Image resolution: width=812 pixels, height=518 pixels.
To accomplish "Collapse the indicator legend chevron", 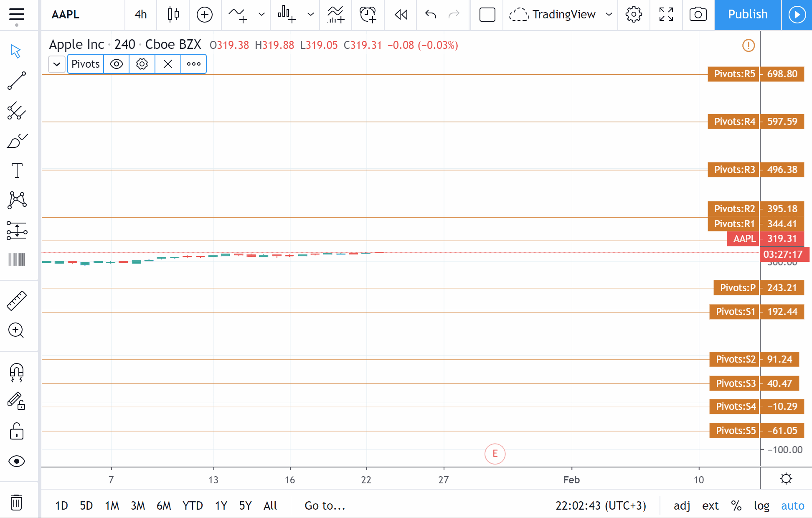I will (x=57, y=64).
